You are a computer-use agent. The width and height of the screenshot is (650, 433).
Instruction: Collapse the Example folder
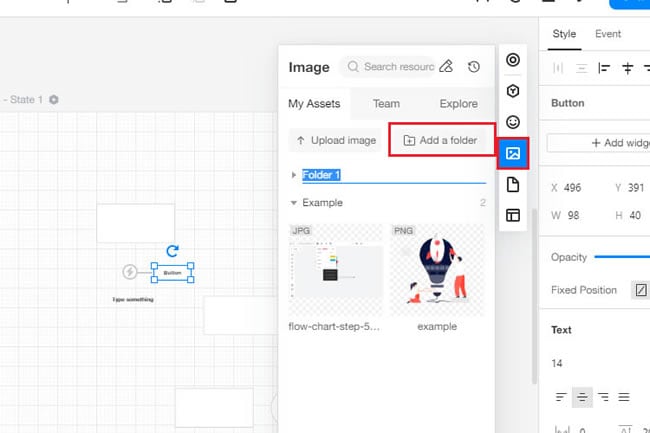(293, 203)
